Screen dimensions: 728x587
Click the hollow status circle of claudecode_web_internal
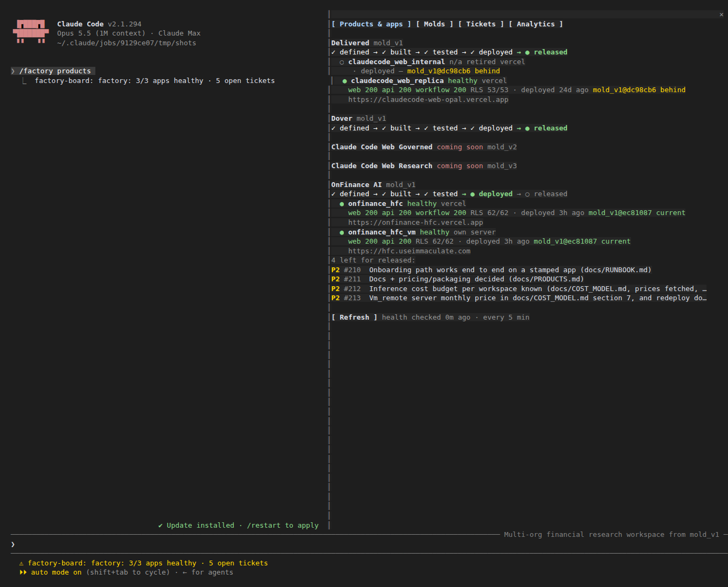[x=342, y=62]
